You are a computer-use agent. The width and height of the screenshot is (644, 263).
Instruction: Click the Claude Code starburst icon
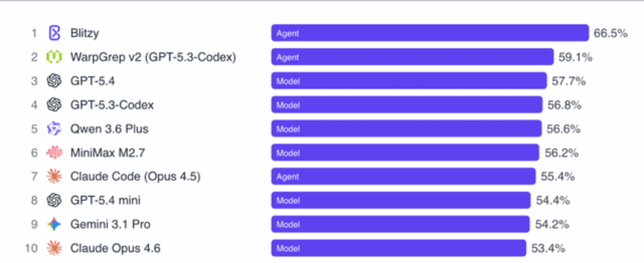54,176
